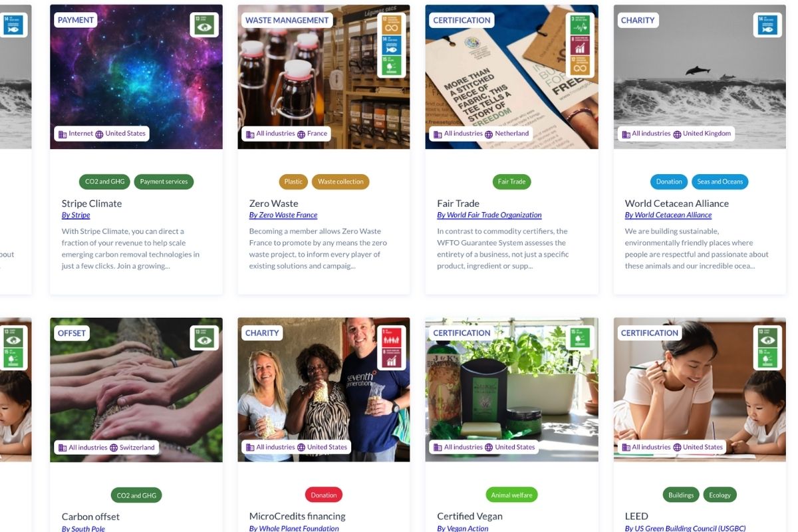
Task: Open the By Stripe author link
Action: (x=76, y=215)
